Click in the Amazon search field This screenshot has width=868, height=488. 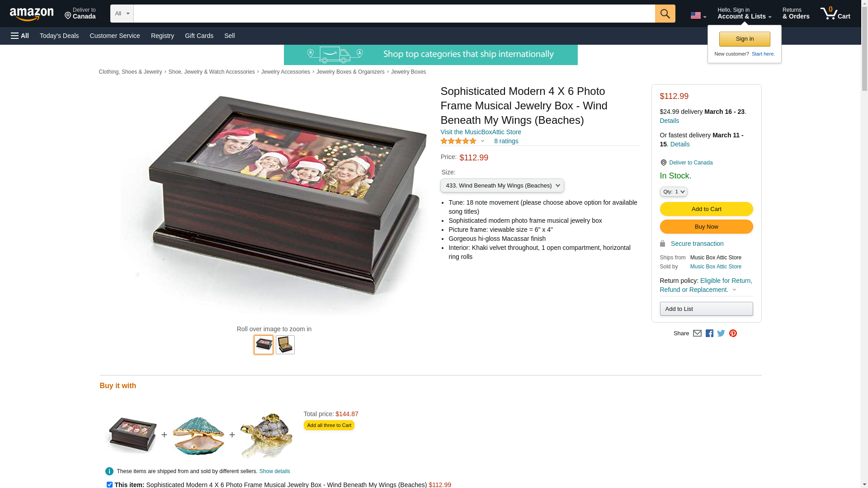pos(394,14)
